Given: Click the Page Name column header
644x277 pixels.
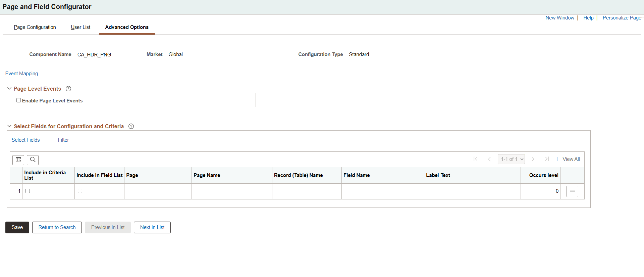Looking at the screenshot, I should coord(207,175).
